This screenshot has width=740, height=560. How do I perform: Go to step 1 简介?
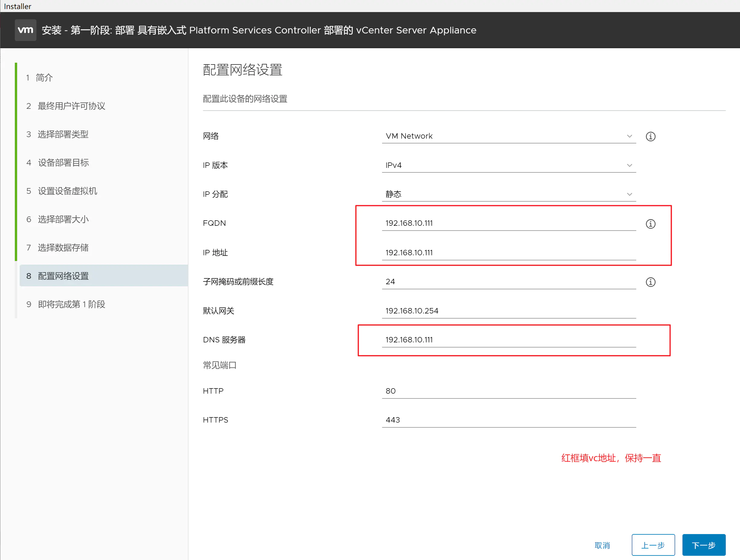(40, 77)
